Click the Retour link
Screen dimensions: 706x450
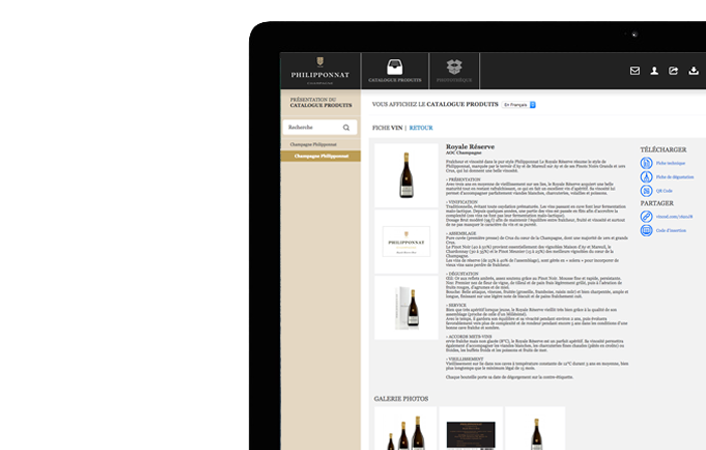[421, 128]
